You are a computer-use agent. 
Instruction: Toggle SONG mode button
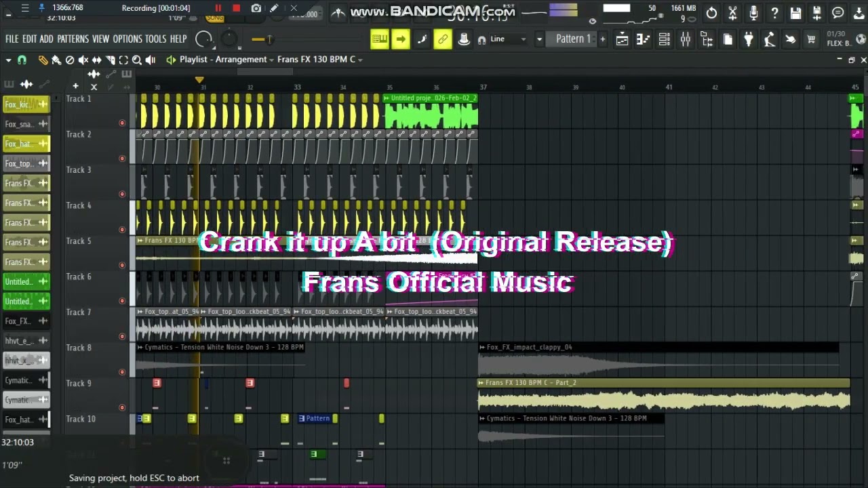215,18
